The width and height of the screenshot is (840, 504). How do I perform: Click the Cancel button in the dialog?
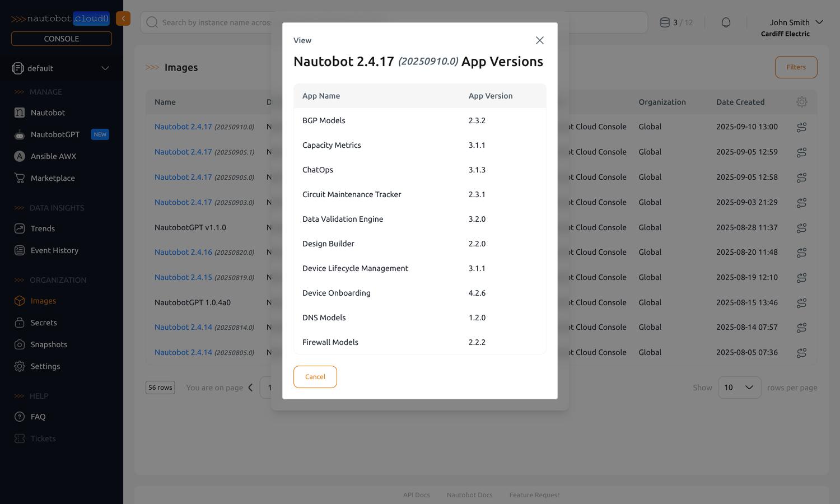coord(315,377)
